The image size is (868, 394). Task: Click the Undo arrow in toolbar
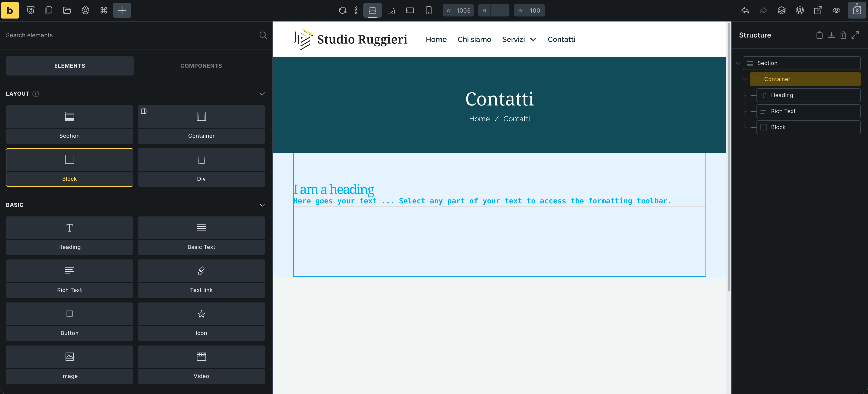coord(745,10)
